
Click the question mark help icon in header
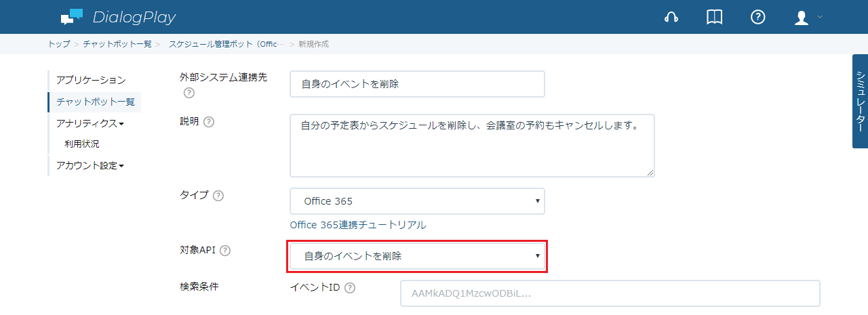(x=758, y=18)
